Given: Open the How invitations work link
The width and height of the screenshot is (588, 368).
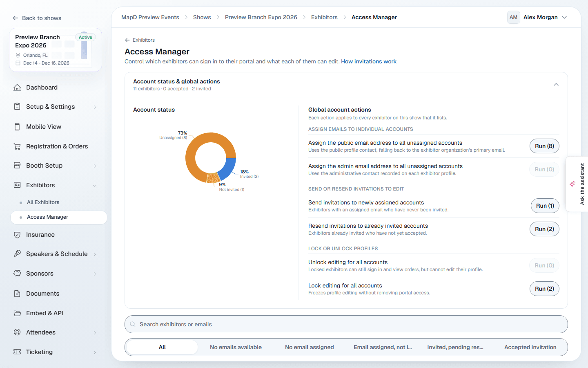Looking at the screenshot, I should tap(369, 61).
